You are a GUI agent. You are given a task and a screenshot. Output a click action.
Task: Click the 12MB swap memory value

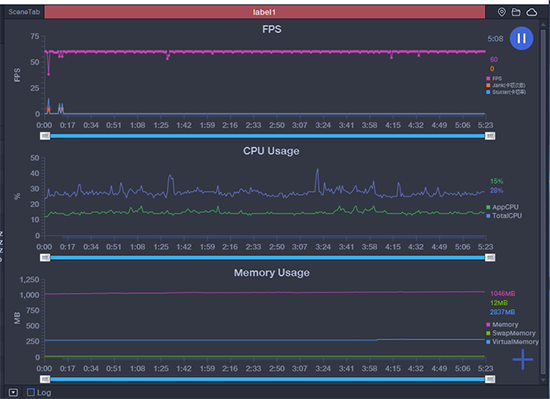point(499,303)
